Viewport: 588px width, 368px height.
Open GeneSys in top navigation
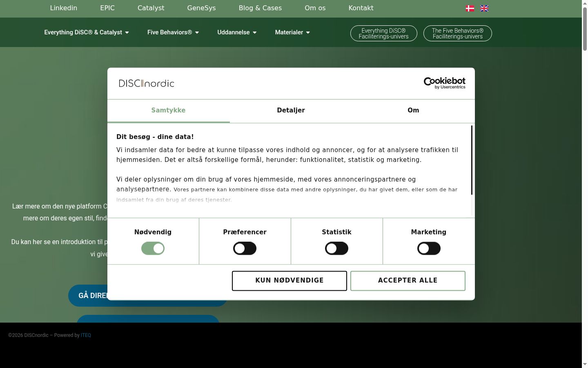tap(201, 8)
